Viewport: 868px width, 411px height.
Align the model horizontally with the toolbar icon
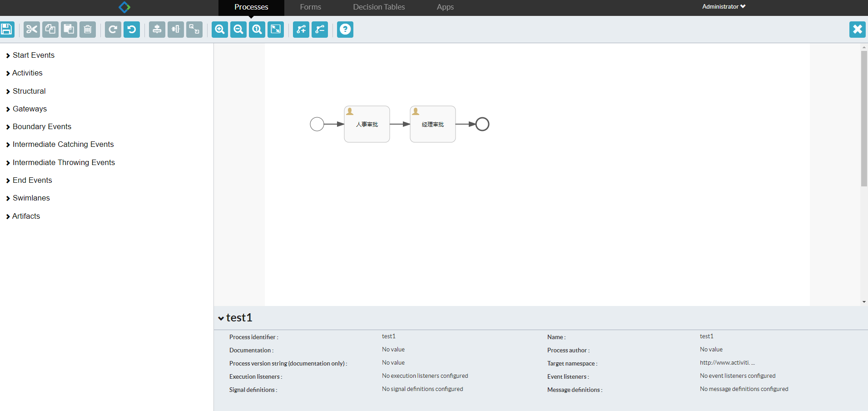coord(176,30)
